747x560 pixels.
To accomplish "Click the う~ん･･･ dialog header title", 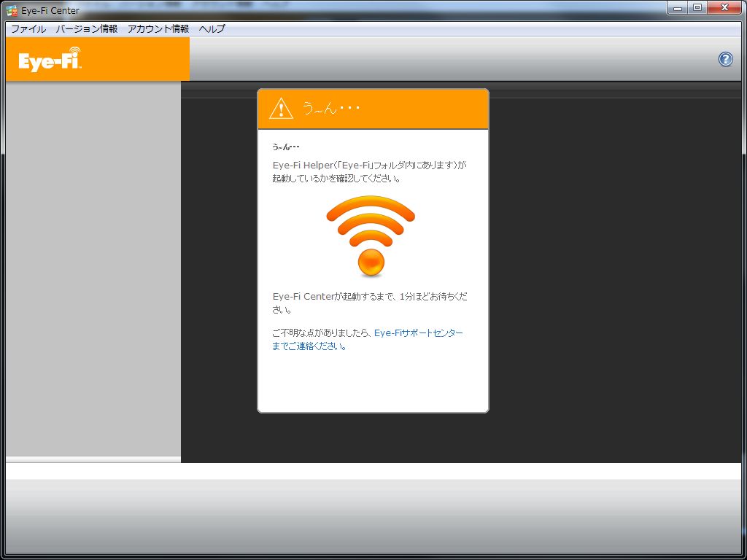I will pyautogui.click(x=331, y=109).
